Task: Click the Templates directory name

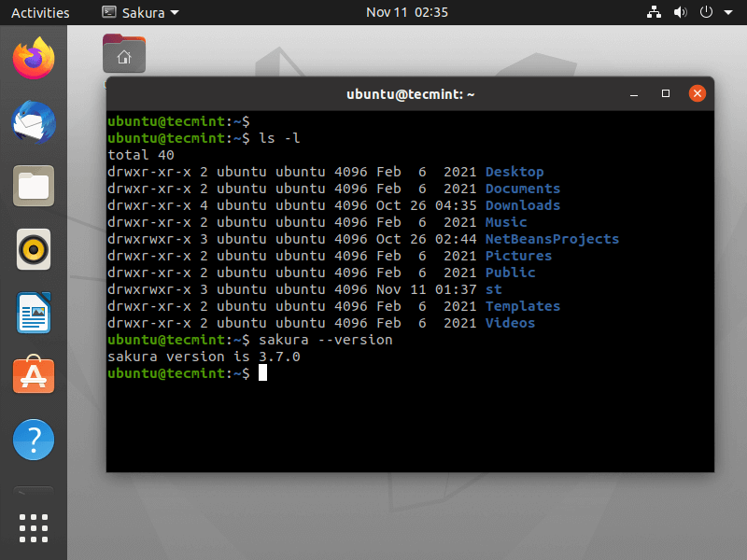Action: [x=523, y=306]
